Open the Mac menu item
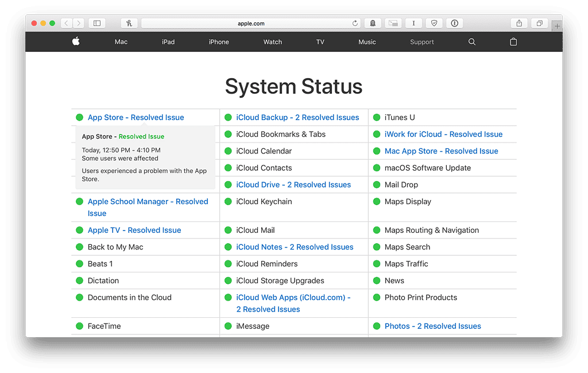 click(x=121, y=42)
